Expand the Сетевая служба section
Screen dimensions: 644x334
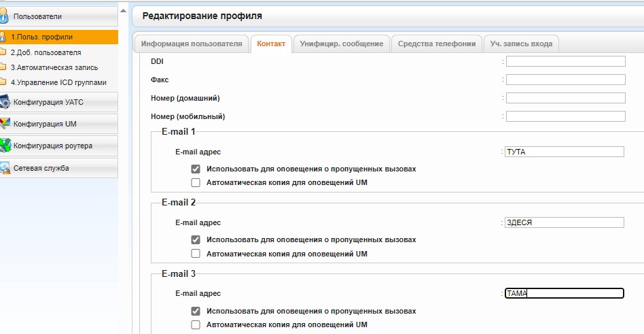(x=58, y=168)
